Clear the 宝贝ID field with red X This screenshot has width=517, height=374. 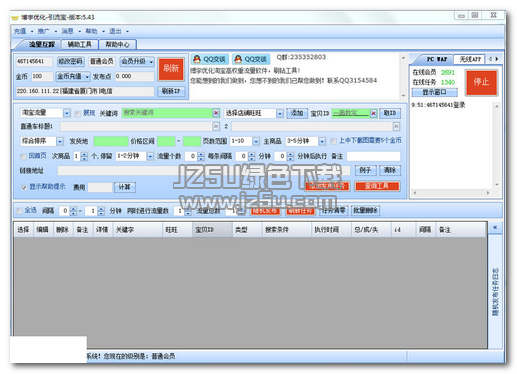tap(373, 113)
